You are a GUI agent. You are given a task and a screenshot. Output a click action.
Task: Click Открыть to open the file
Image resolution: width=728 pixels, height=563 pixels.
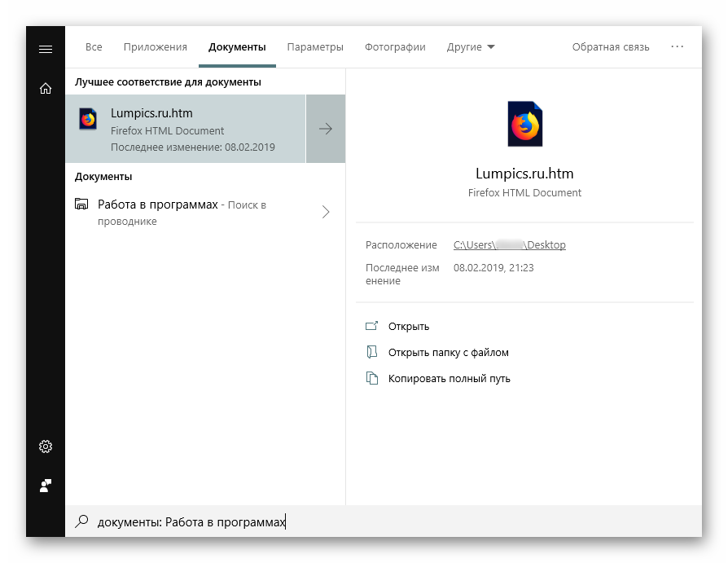tap(409, 327)
